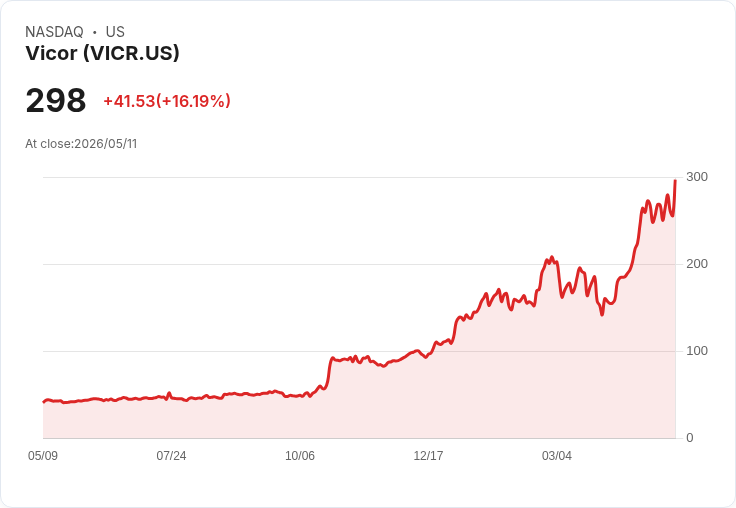Click the 12/17 x-axis date label
The width and height of the screenshot is (736, 508).
click(428, 456)
